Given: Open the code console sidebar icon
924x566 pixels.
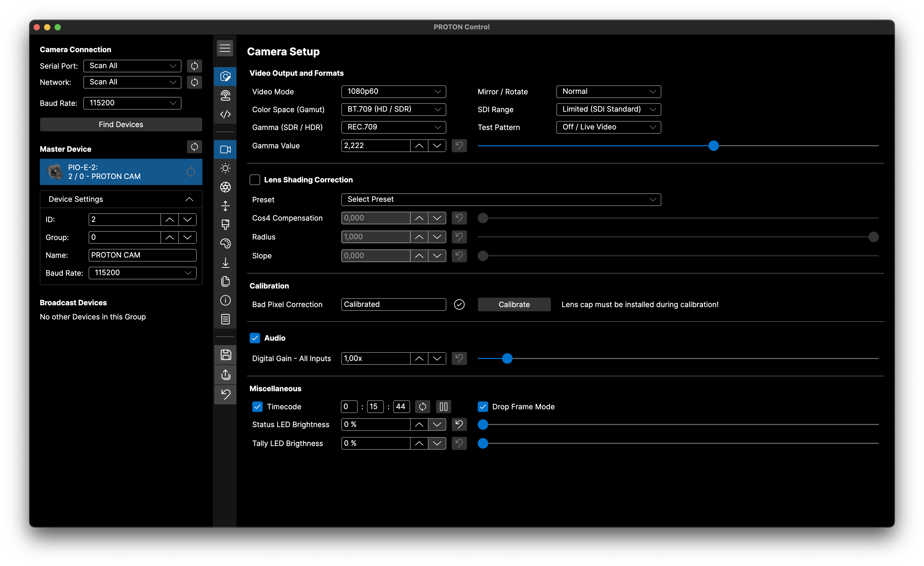Looking at the screenshot, I should tap(225, 114).
